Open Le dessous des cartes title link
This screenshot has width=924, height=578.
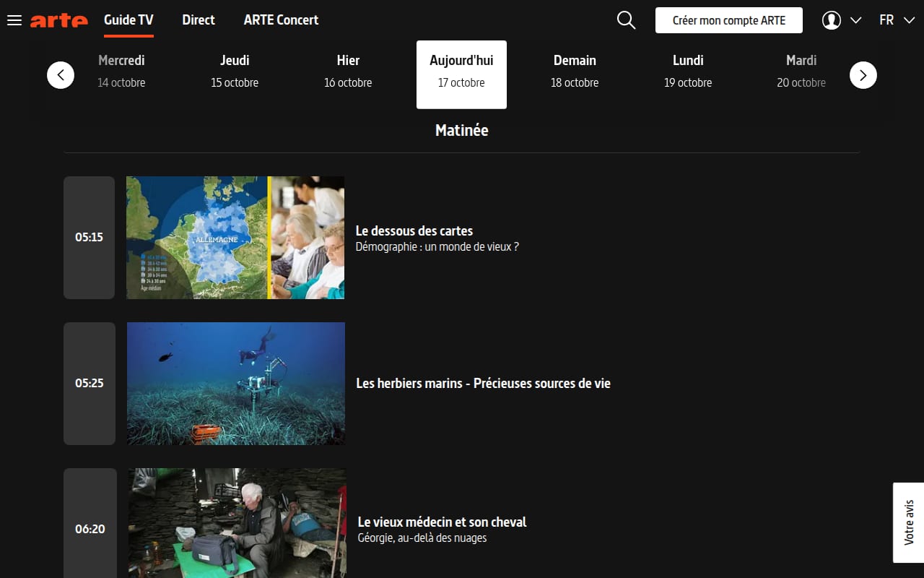pyautogui.click(x=414, y=231)
